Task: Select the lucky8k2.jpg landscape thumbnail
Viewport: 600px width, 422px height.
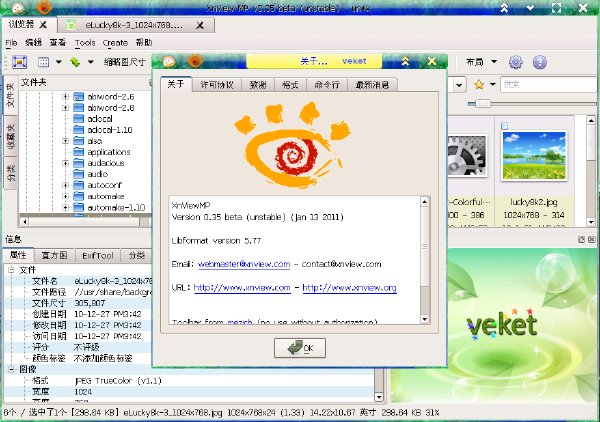Action: click(534, 155)
